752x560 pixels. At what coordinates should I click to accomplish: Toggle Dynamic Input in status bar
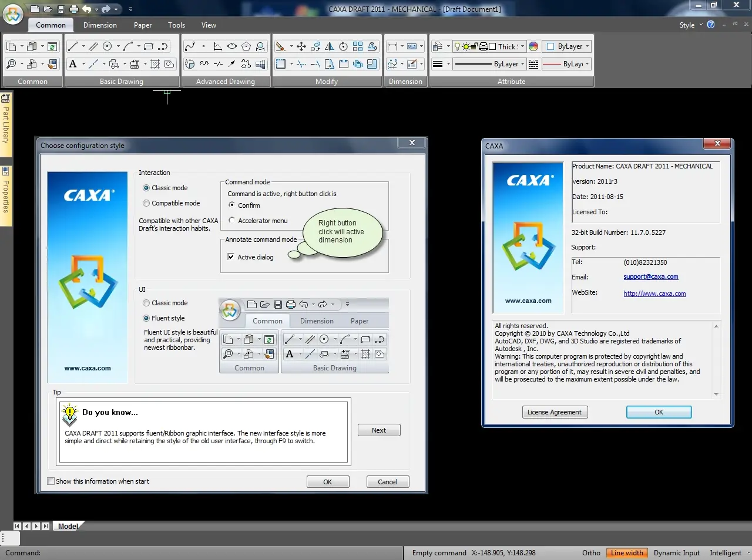pos(677,553)
